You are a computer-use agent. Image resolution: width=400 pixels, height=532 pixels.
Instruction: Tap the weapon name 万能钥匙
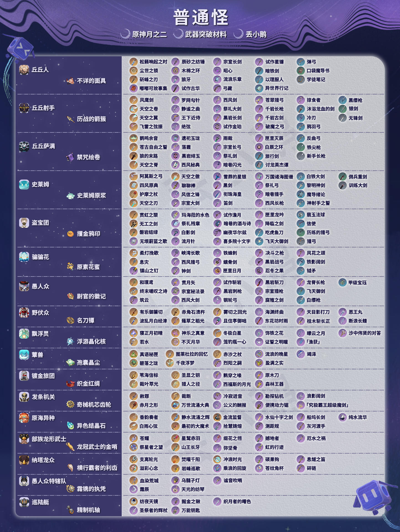pos(191,510)
